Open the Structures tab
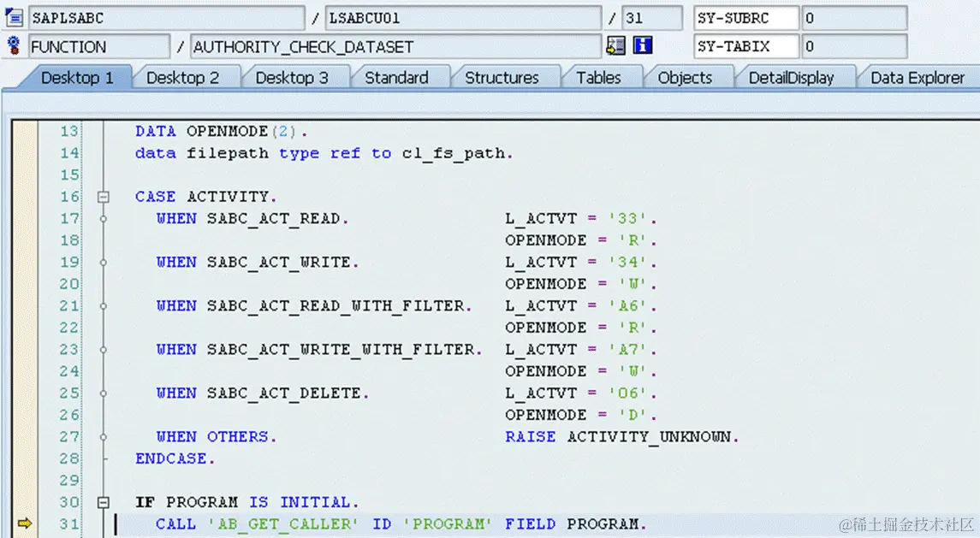The image size is (980, 538). (502, 78)
